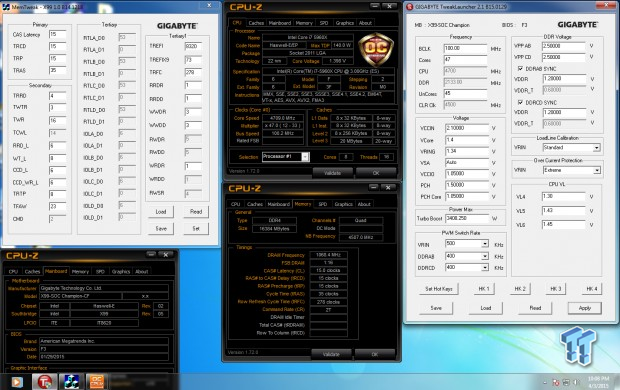Click the VPP AB voltage field
This screenshot has height=390, width=620.
point(564,46)
